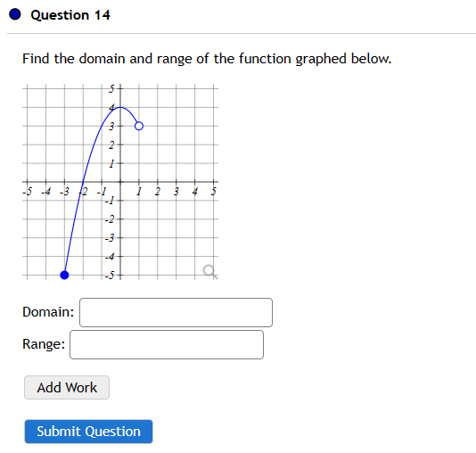
Task: Click the y-axis label -5 at bottom
Action: click(x=110, y=275)
